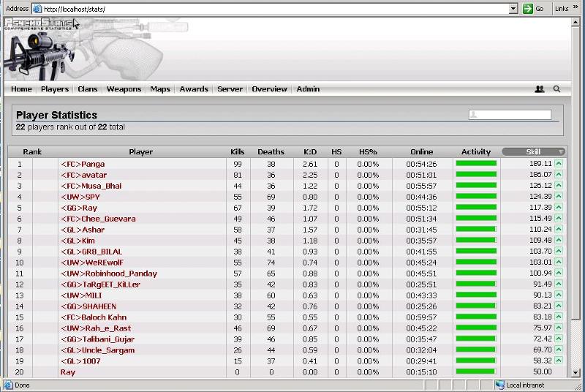Click skill-up arrow icon for <UW>SPY
This screenshot has height=392, width=585.
point(559,196)
